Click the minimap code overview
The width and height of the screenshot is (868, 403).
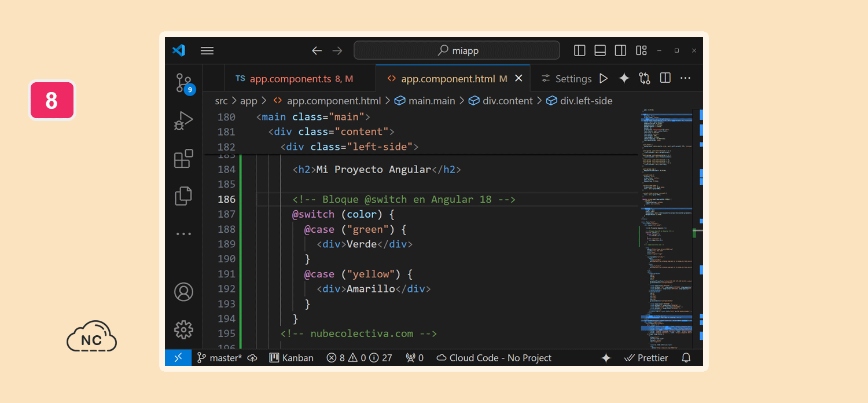(x=665, y=228)
